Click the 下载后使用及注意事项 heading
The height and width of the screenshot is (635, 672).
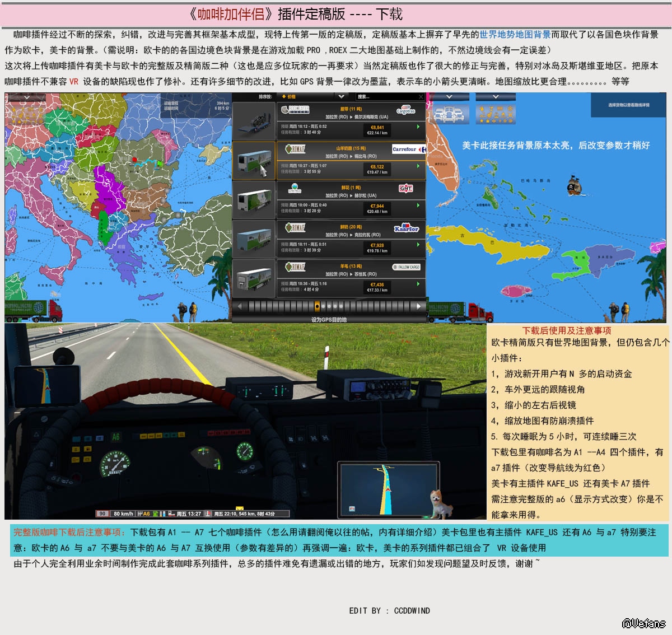click(567, 330)
